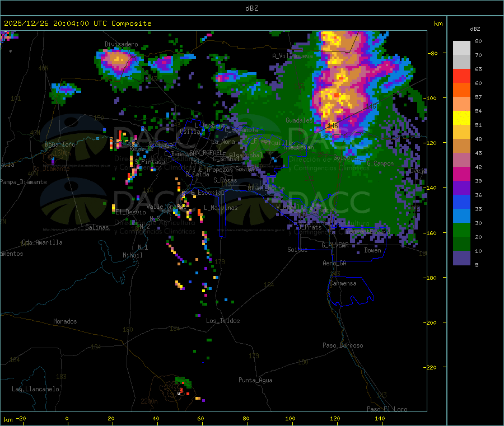Click the Lag.Llancanelo label
Screen dimensions: 504x426
35,389
